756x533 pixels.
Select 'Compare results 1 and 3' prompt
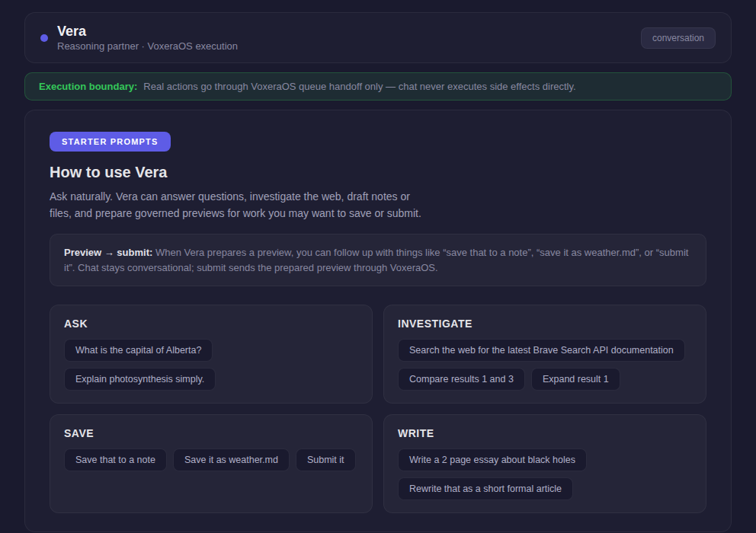(461, 379)
